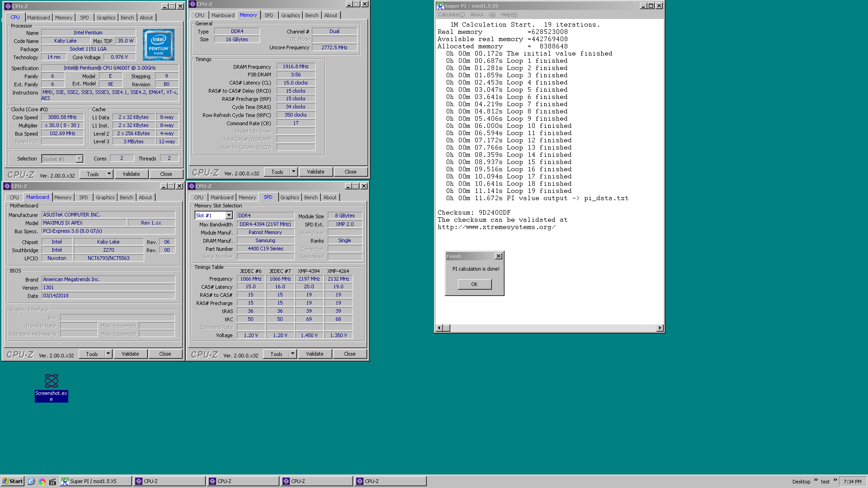Open Tools dropdown arrow in Mainboard tab window
This screenshot has height=488, width=868.
point(108,354)
